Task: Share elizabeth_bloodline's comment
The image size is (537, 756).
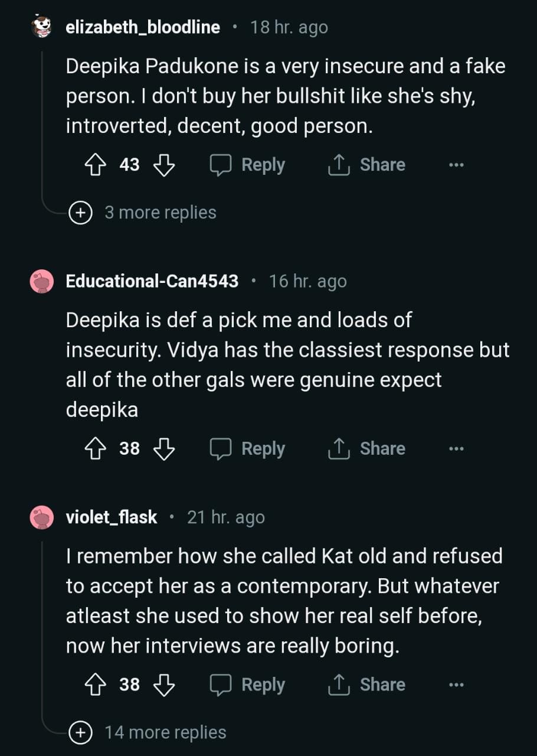Action: tap(367, 165)
